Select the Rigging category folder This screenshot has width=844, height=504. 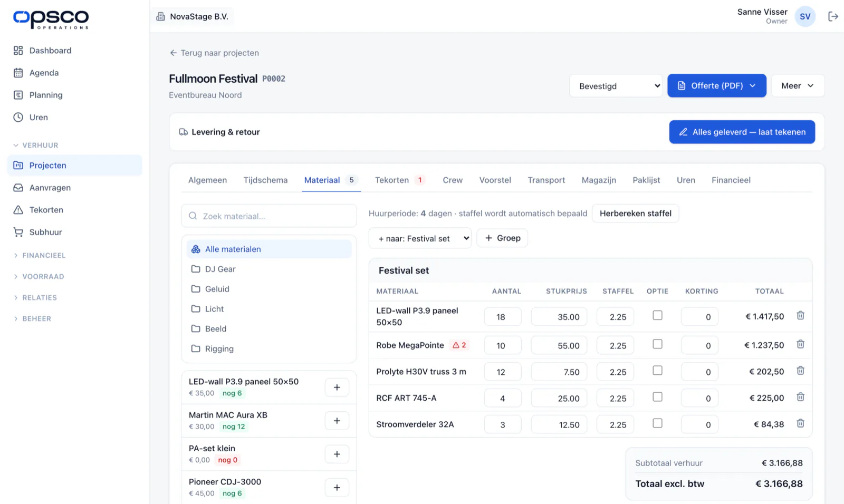pos(269,349)
